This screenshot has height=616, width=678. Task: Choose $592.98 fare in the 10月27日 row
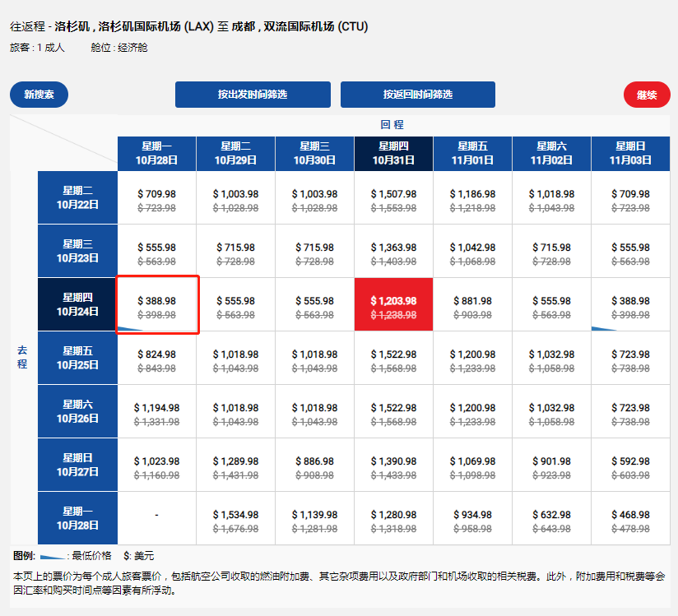pos(630,465)
